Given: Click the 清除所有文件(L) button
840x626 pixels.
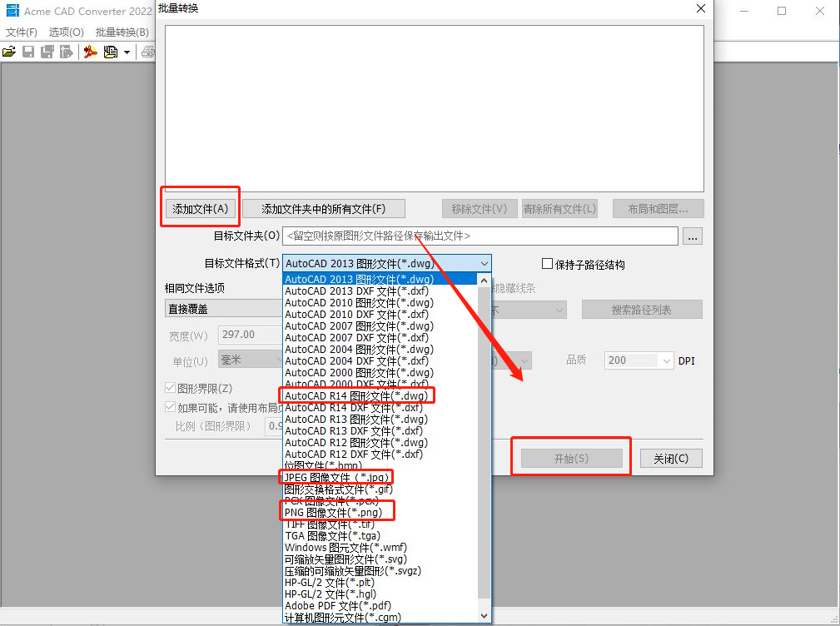Looking at the screenshot, I should 559,209.
